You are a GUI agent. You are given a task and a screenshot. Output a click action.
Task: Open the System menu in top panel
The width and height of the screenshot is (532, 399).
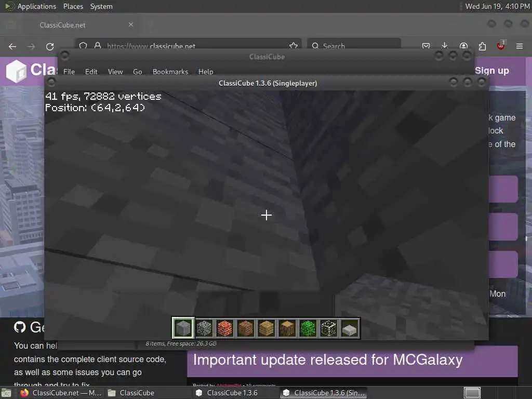(101, 6)
